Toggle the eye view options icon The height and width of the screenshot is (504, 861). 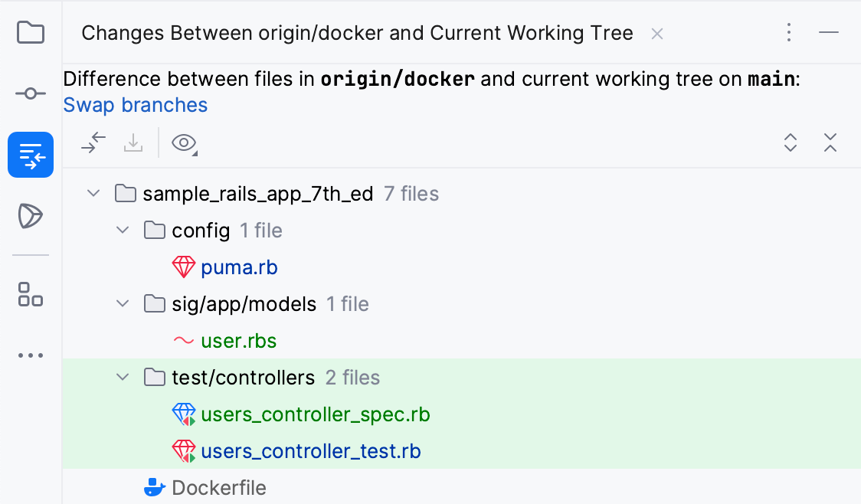tap(182, 142)
